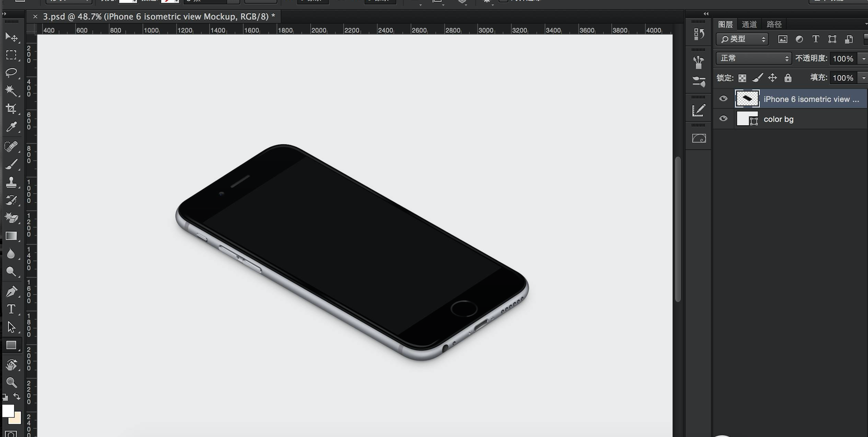
Task: Open the blend mode 正常 dropdown
Action: coord(753,58)
